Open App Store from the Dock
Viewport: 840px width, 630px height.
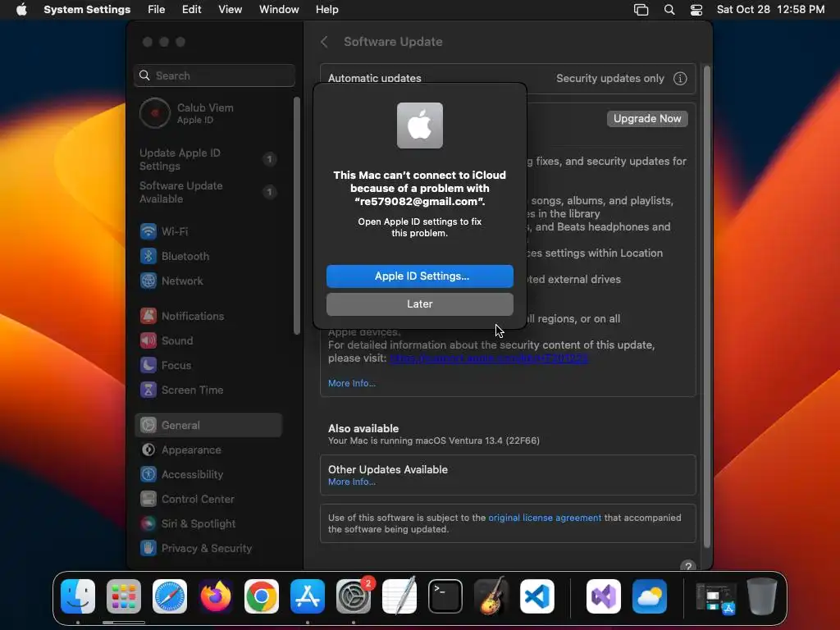click(x=308, y=596)
